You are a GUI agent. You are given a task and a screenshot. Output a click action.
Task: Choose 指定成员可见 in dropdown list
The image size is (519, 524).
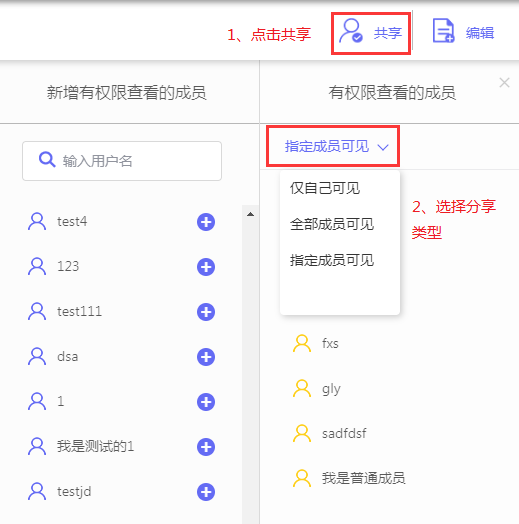pos(332,260)
